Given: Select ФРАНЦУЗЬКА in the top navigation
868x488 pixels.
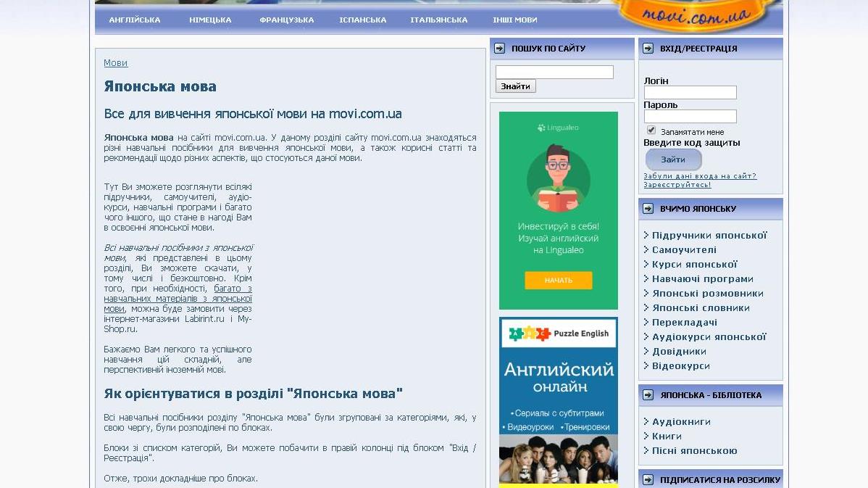Looking at the screenshot, I should (x=286, y=20).
